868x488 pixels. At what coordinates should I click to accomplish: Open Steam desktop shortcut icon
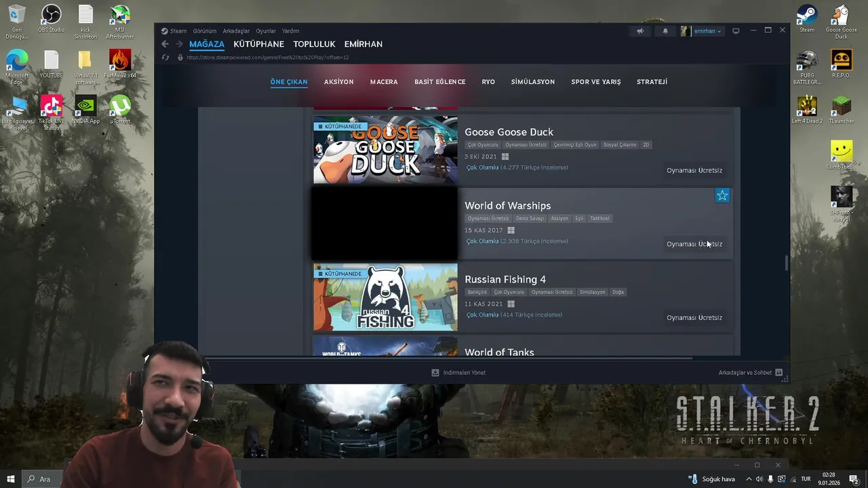click(x=807, y=19)
